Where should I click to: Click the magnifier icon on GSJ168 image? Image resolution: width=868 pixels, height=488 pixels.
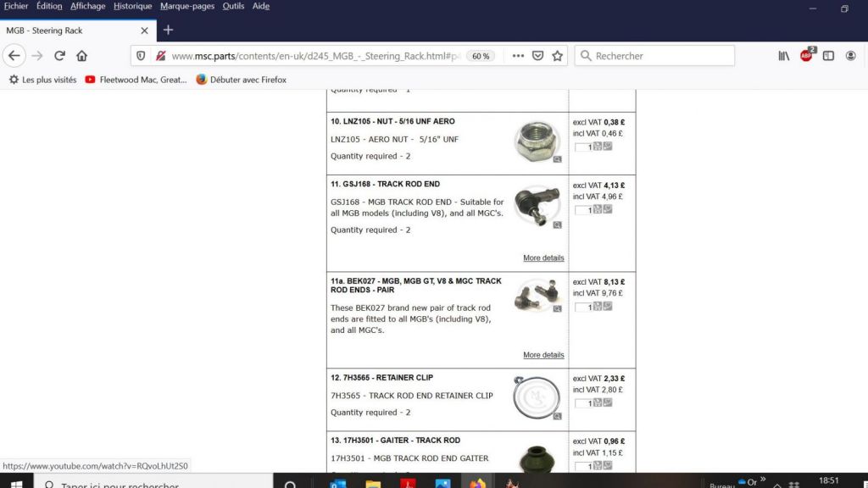(558, 225)
